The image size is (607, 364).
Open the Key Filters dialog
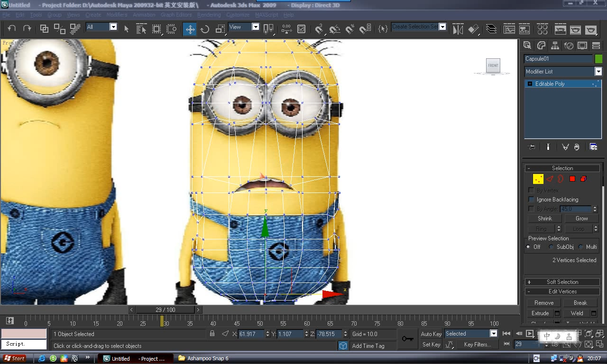pos(478,345)
